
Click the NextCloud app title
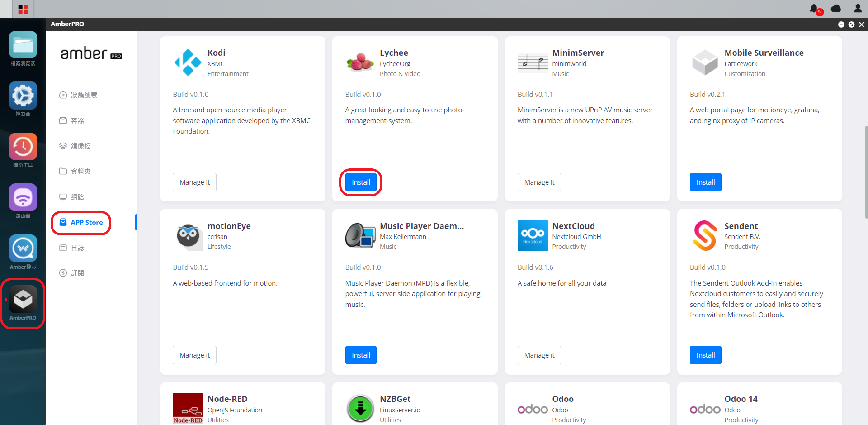[573, 226]
